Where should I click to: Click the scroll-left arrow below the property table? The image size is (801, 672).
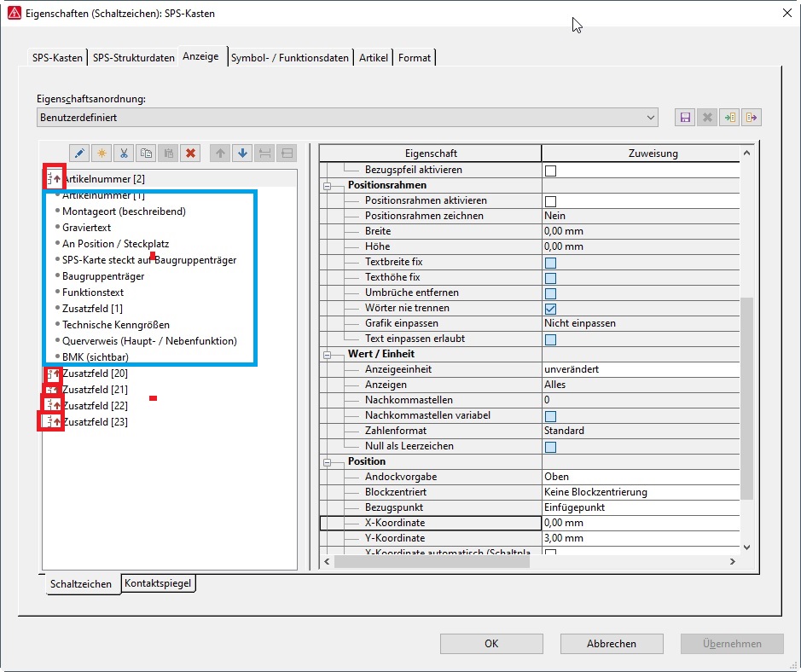(327, 561)
